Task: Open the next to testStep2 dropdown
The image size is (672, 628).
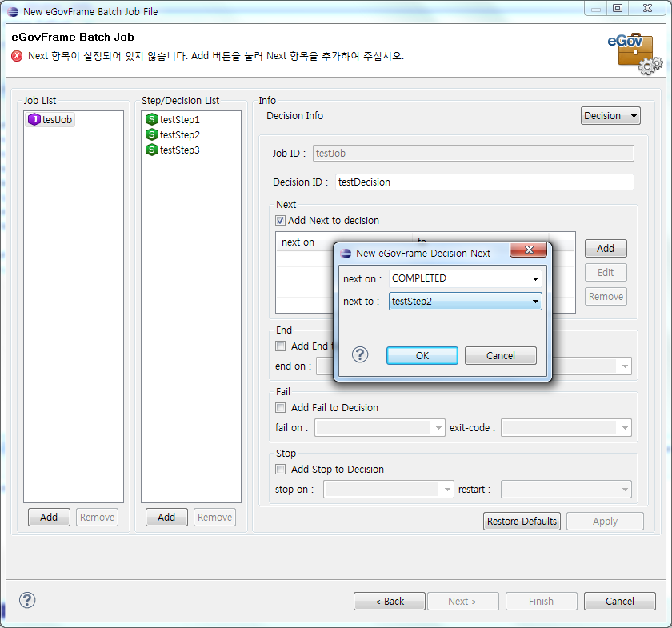Action: [465, 302]
